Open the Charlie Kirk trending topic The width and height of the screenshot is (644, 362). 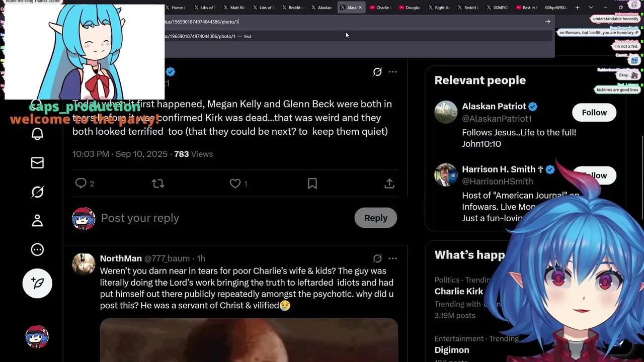(458, 291)
